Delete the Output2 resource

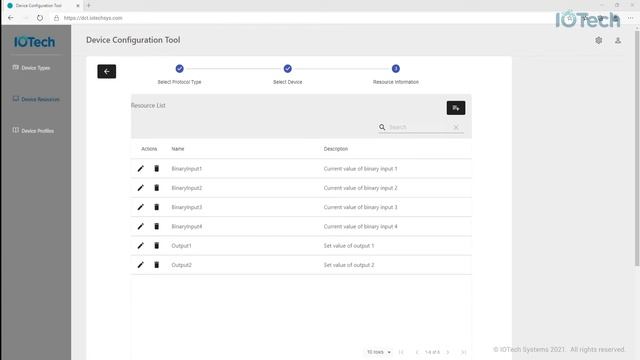[x=156, y=265]
